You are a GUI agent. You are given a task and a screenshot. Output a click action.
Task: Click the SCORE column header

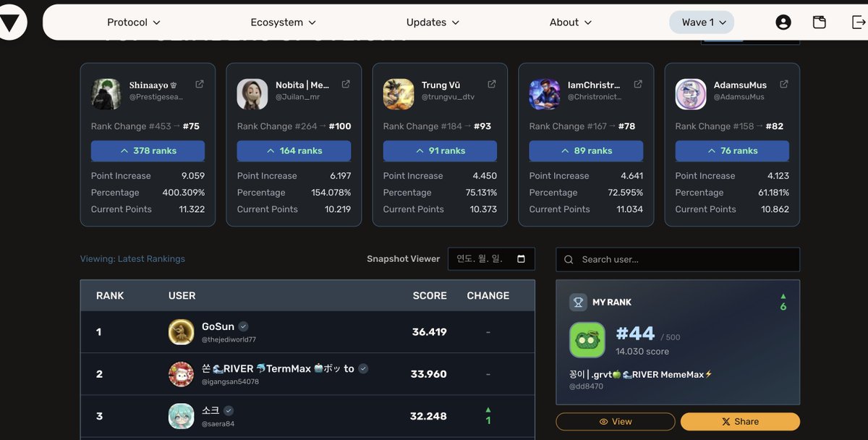pos(430,295)
